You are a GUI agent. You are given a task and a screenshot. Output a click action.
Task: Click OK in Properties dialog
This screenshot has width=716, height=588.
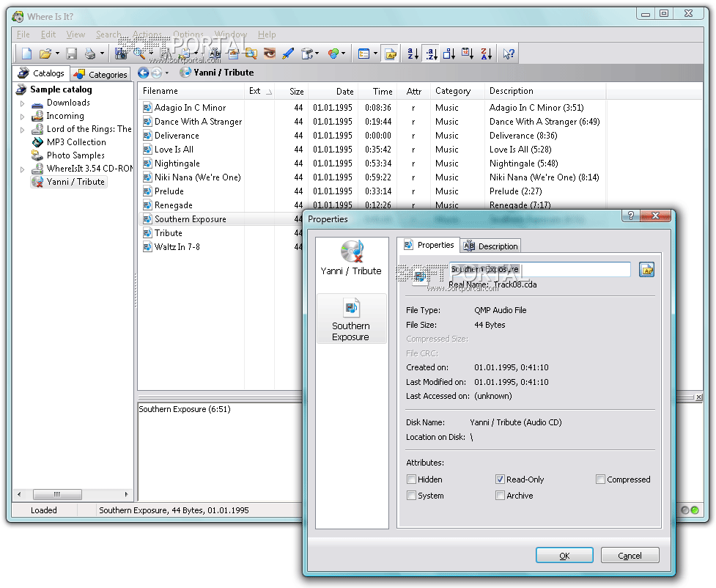coord(564,556)
